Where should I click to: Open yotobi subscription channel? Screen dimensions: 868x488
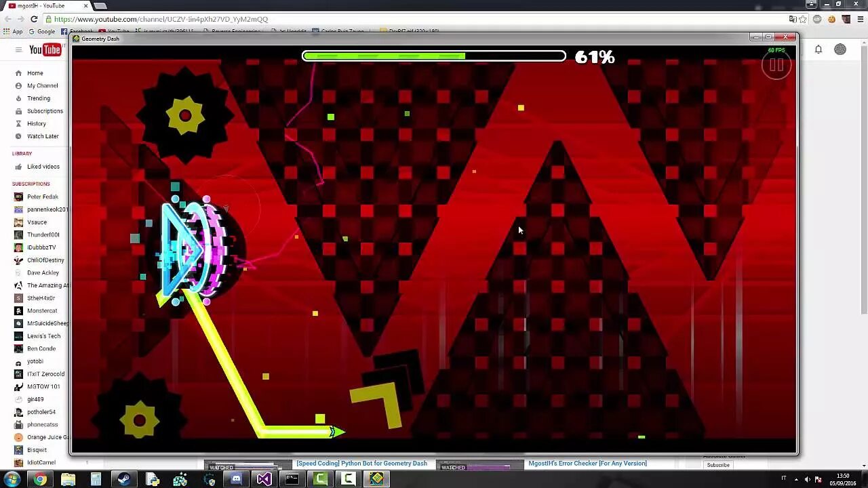pos(35,361)
